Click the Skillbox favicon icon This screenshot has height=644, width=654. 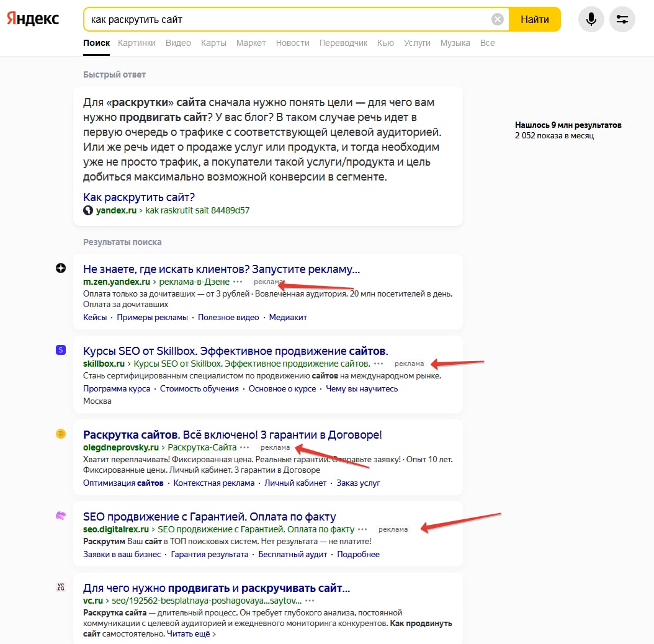tap(61, 350)
